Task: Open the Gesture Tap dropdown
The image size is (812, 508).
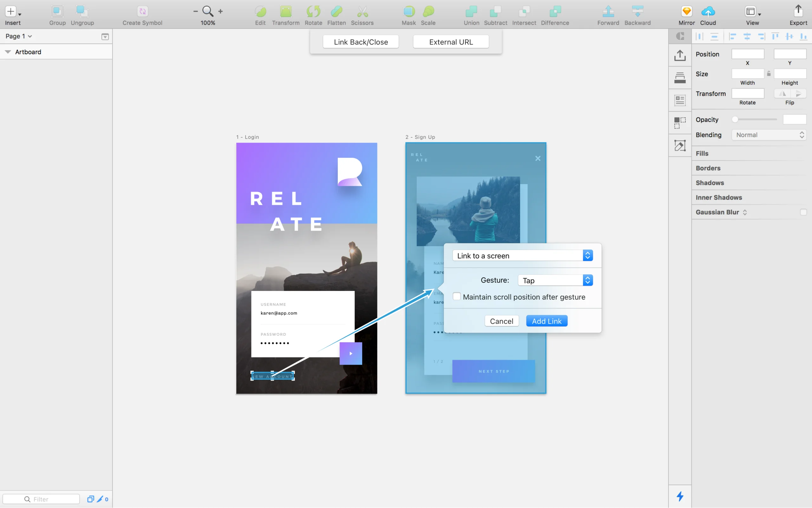Action: click(x=555, y=280)
